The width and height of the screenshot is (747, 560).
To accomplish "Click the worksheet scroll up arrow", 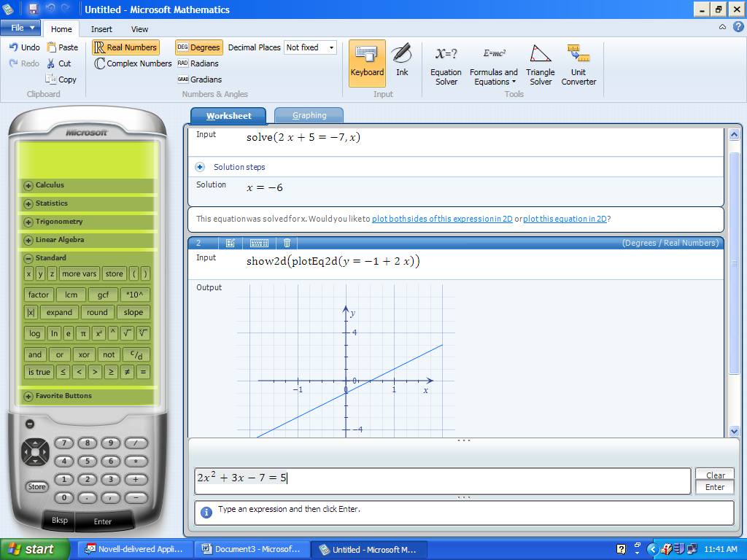I will tap(734, 135).
